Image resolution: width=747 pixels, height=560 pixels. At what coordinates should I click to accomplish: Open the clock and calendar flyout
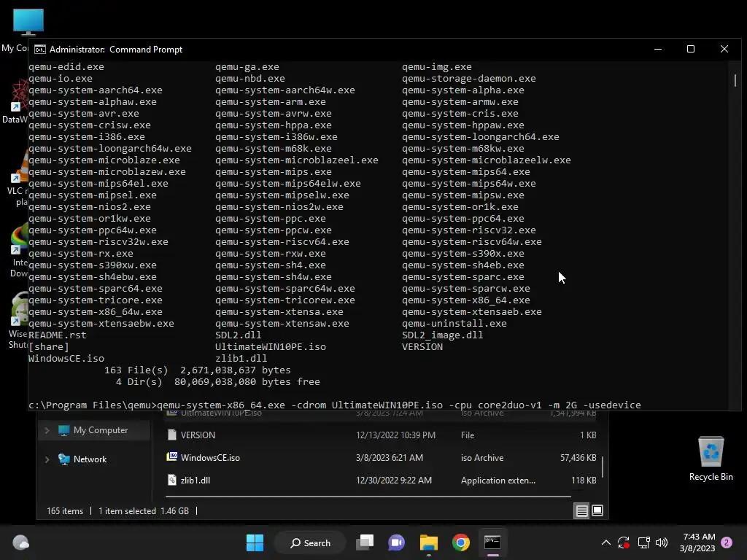[697, 542]
